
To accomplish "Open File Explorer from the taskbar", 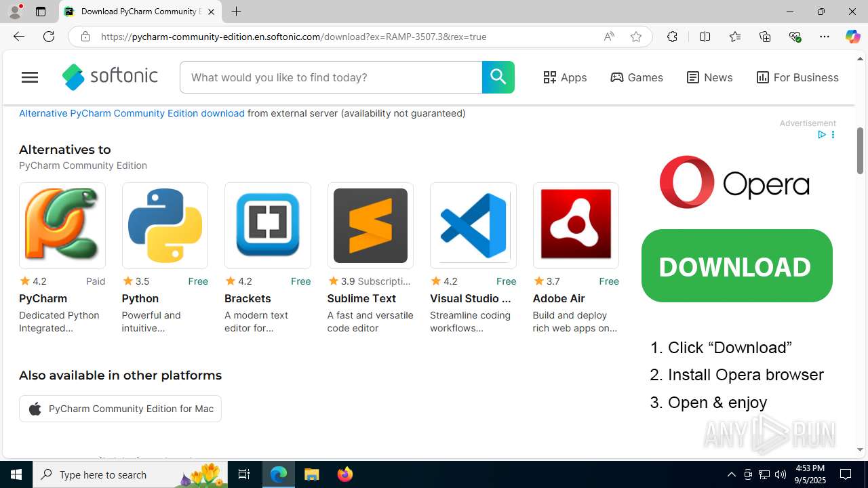I will pyautogui.click(x=312, y=474).
